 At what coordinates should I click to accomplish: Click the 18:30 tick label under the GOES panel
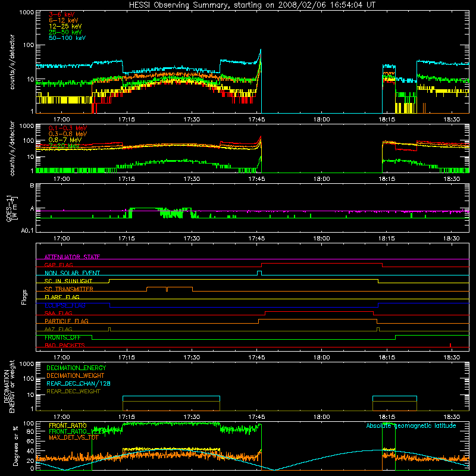[452, 239]
